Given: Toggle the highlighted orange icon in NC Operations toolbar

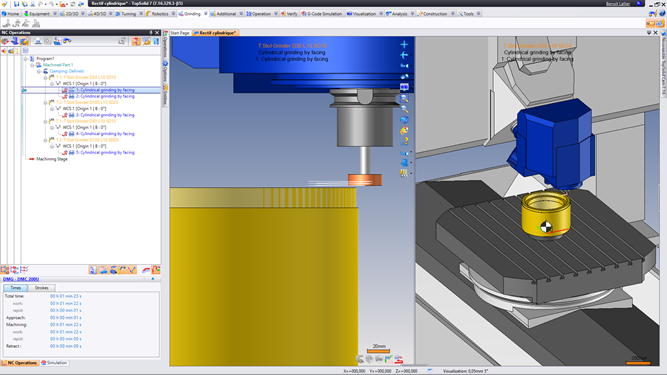Looking at the screenshot, I should point(24,41).
